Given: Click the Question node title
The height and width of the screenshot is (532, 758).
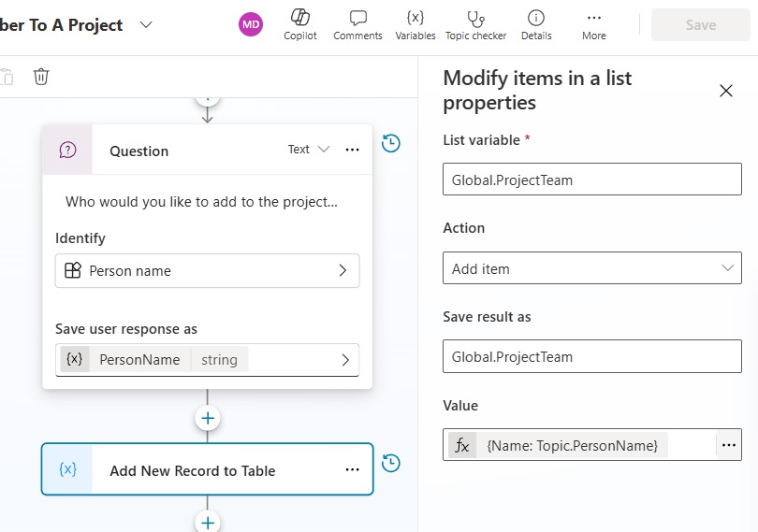Looking at the screenshot, I should (139, 151).
